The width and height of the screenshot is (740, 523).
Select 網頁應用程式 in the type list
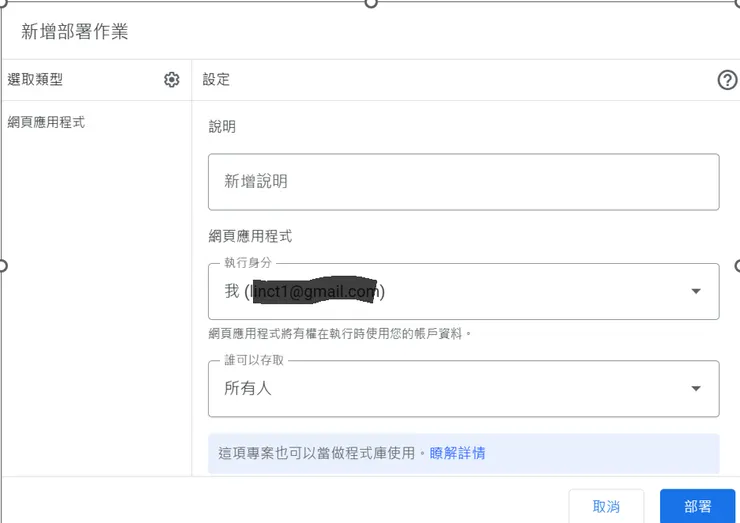click(46, 123)
